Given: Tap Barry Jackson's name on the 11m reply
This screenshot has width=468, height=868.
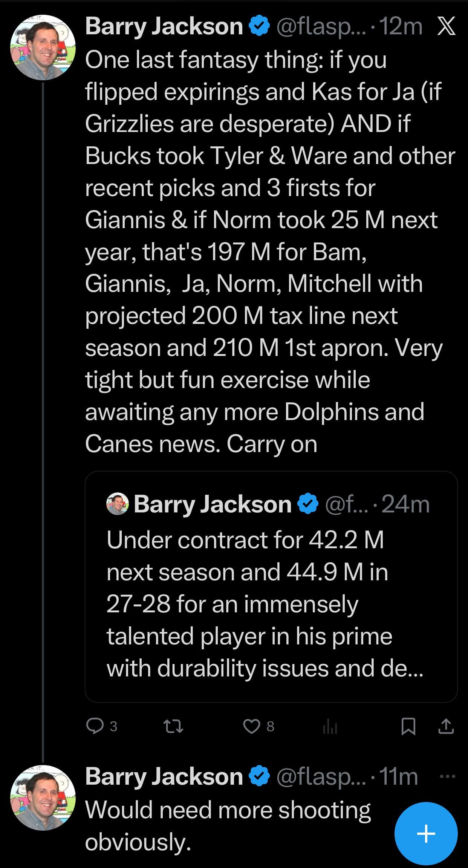Looking at the screenshot, I should 164,777.
